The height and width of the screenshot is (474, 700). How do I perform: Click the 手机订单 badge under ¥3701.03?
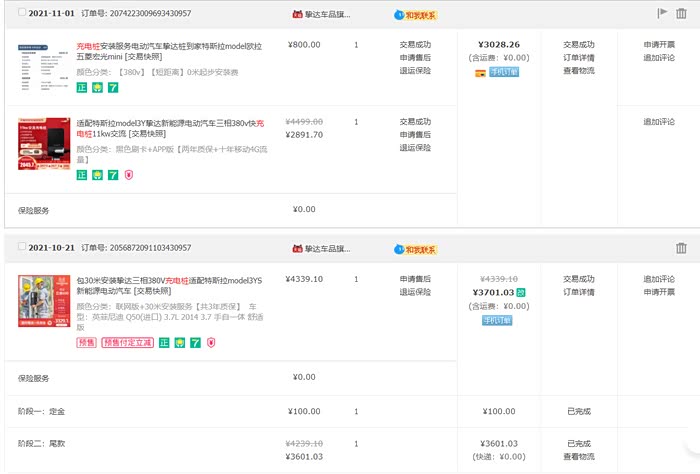[497, 320]
